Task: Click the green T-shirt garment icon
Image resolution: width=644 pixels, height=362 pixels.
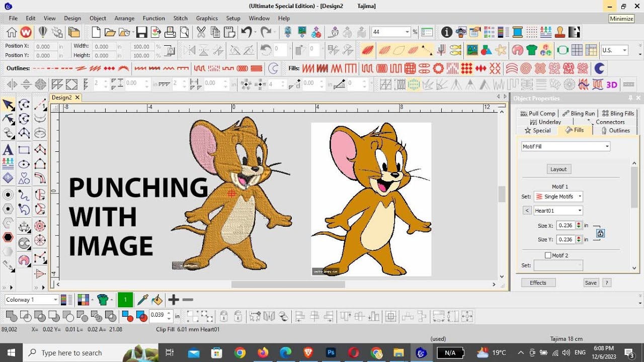Action: pyautogui.click(x=532, y=50)
